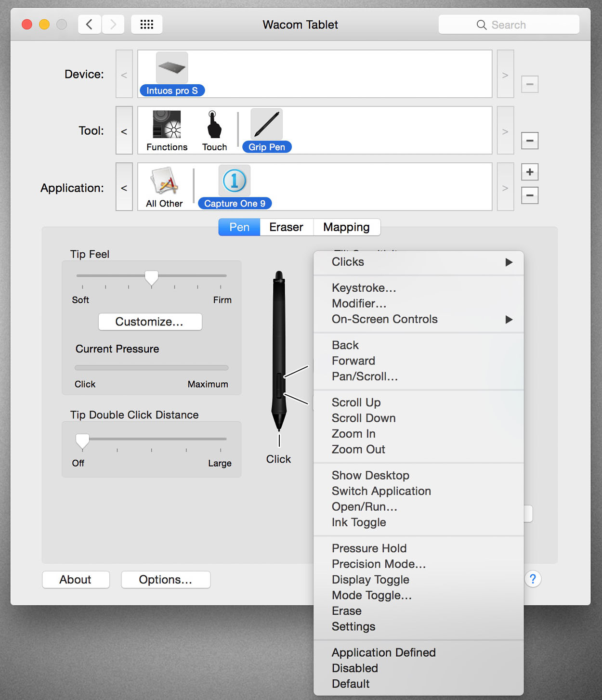Choose the Forward menu entry

419,361
